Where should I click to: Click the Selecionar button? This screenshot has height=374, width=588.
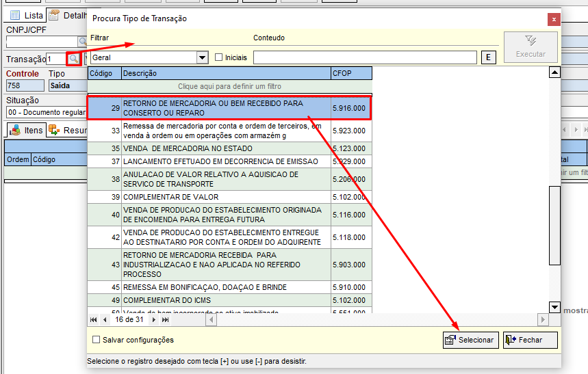click(470, 340)
